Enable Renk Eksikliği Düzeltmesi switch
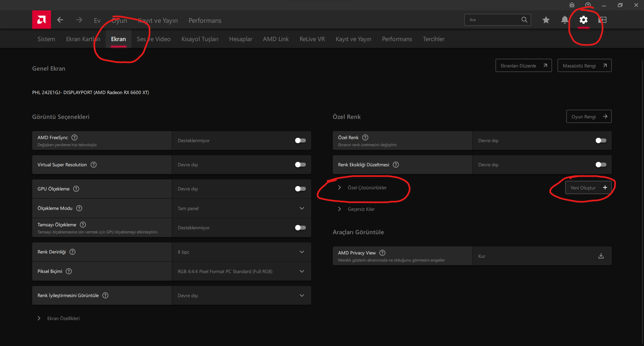 point(601,165)
